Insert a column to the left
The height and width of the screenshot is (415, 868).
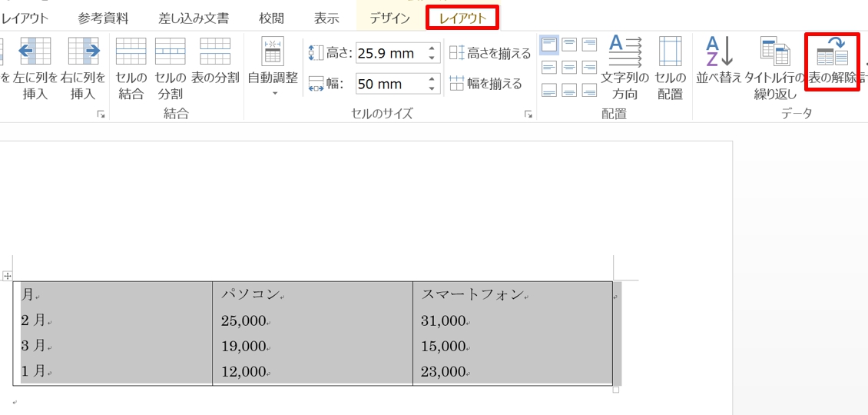click(35, 68)
